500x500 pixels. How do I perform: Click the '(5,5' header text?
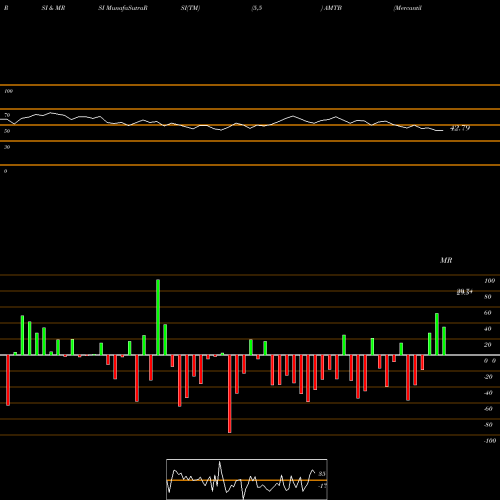pos(257,8)
